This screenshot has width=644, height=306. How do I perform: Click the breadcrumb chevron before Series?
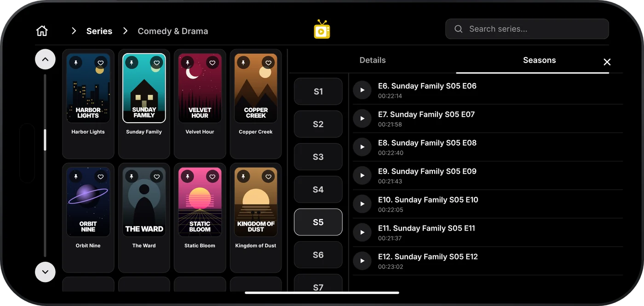point(74,31)
